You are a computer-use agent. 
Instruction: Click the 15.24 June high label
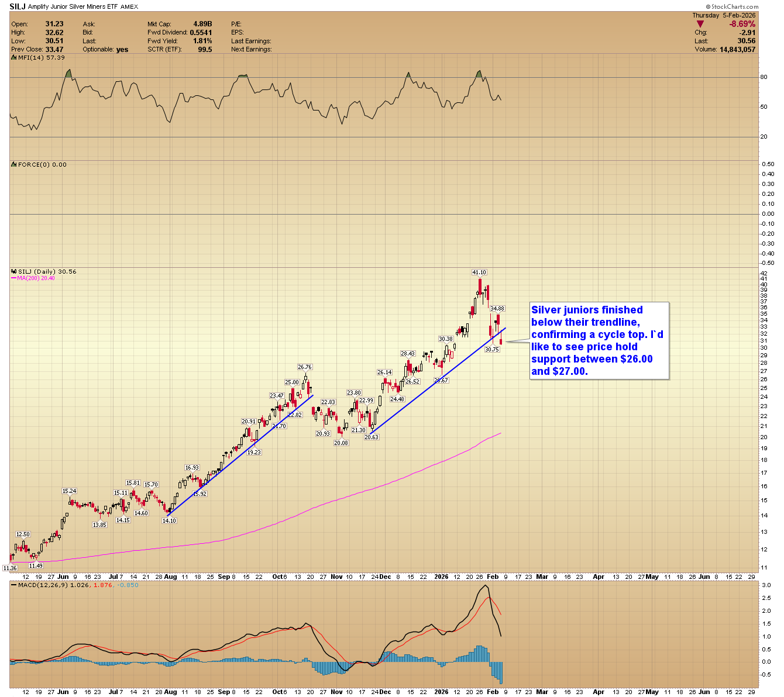[x=70, y=491]
